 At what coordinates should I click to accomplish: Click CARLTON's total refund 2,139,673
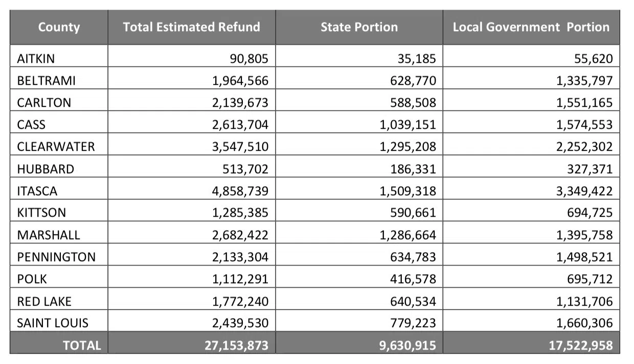coord(240,103)
